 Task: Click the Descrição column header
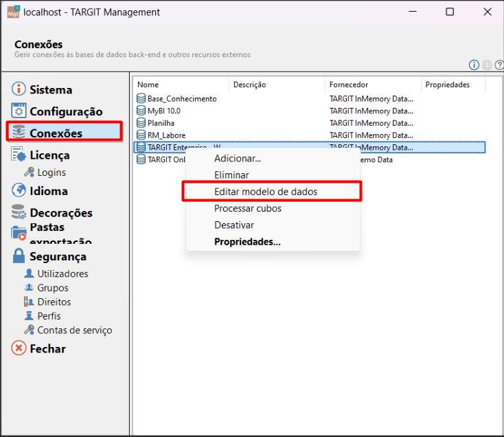277,85
